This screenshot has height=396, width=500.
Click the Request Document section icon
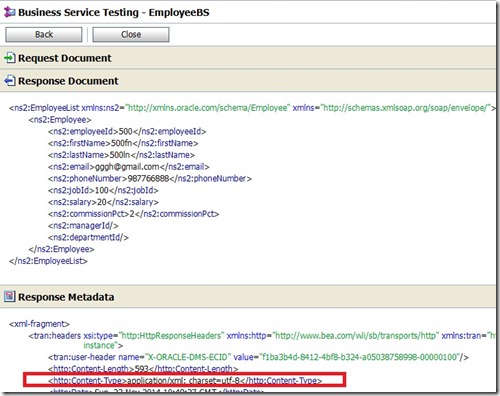(10, 58)
